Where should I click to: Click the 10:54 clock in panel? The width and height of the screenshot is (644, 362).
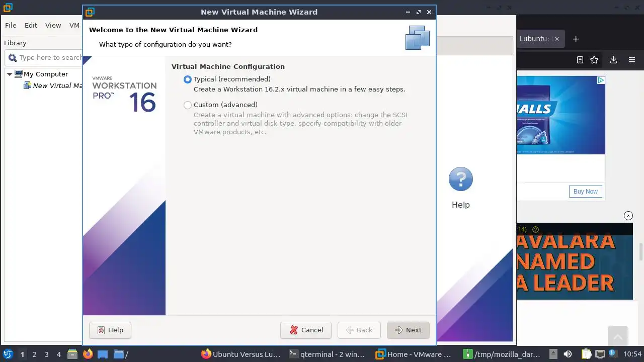tap(632, 354)
